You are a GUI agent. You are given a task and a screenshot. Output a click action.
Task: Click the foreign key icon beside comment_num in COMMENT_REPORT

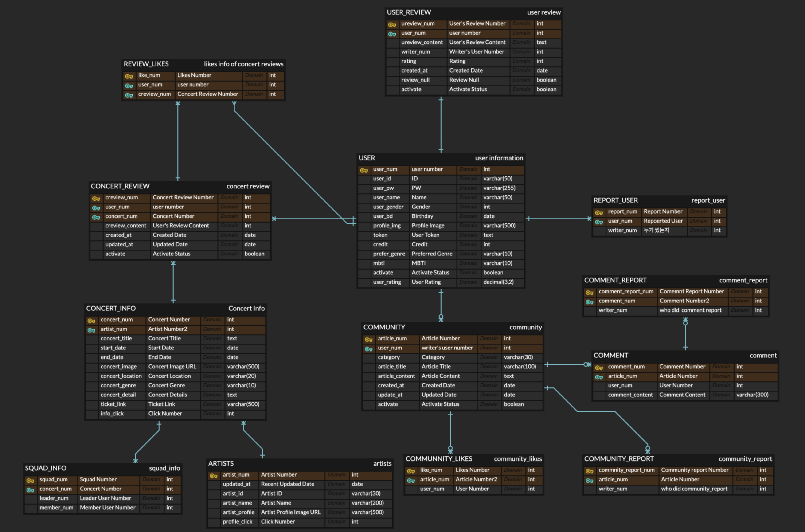(589, 302)
